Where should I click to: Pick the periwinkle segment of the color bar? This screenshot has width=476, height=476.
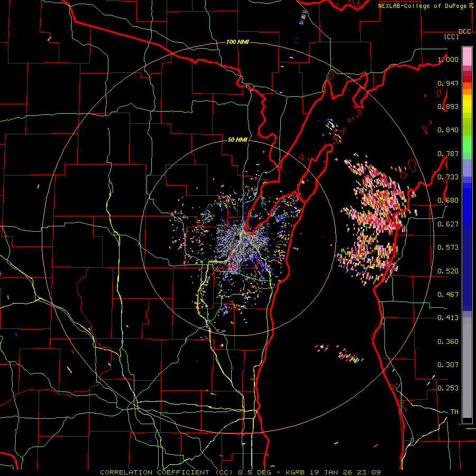coord(467,168)
